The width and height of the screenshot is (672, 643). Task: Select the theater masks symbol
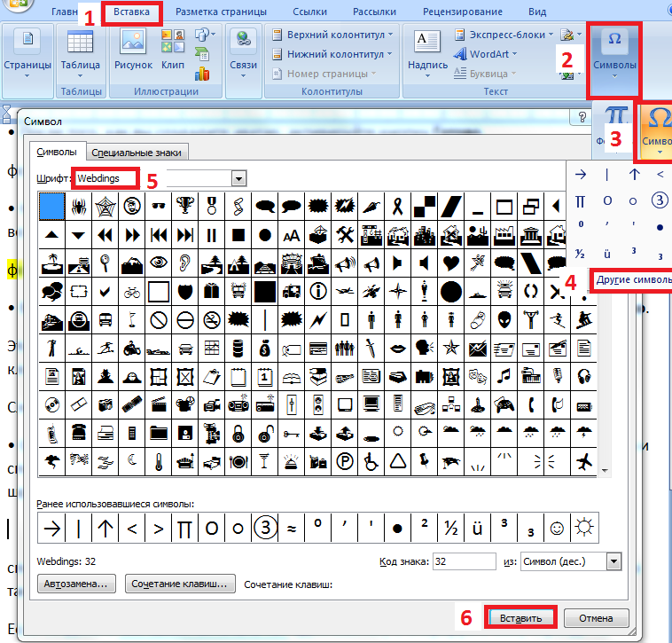pyautogui.click(x=478, y=377)
